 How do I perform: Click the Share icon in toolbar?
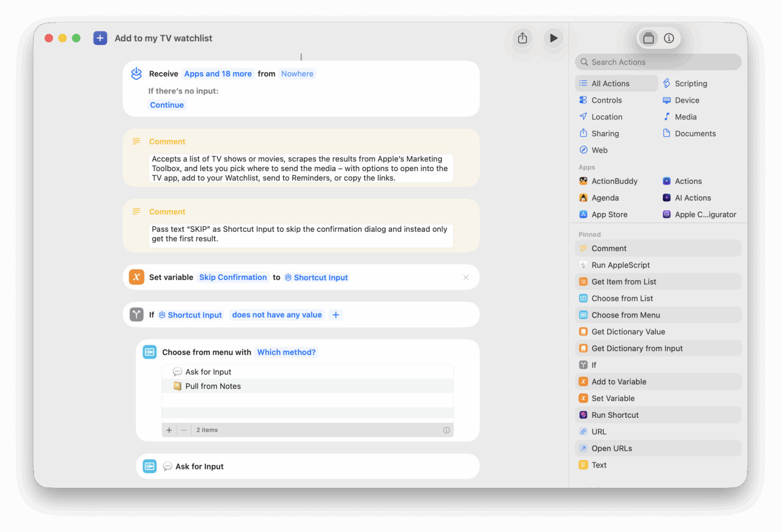tap(522, 38)
